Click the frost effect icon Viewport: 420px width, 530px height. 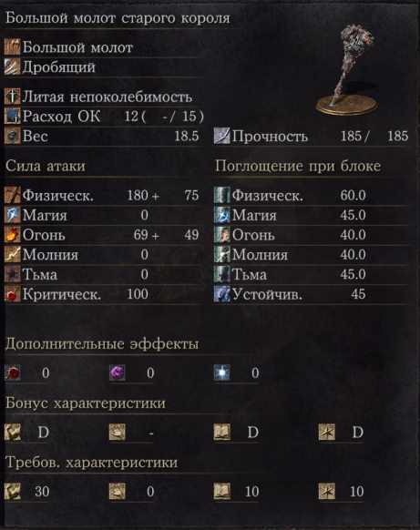pos(222,372)
